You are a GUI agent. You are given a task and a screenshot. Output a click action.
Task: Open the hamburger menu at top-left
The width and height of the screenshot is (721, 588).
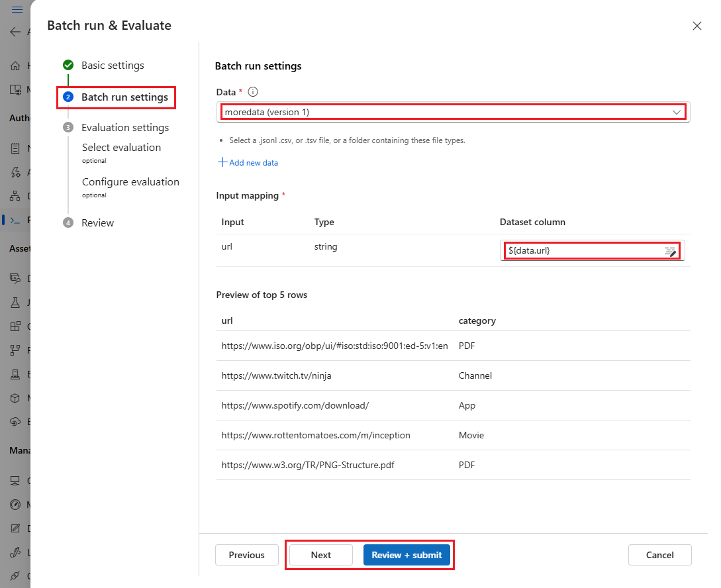point(17,9)
